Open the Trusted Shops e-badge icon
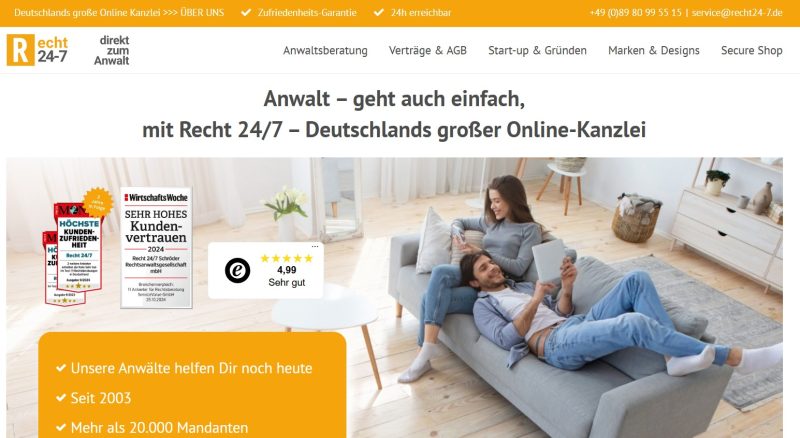Viewport: 800px width, 438px height. tap(238, 270)
